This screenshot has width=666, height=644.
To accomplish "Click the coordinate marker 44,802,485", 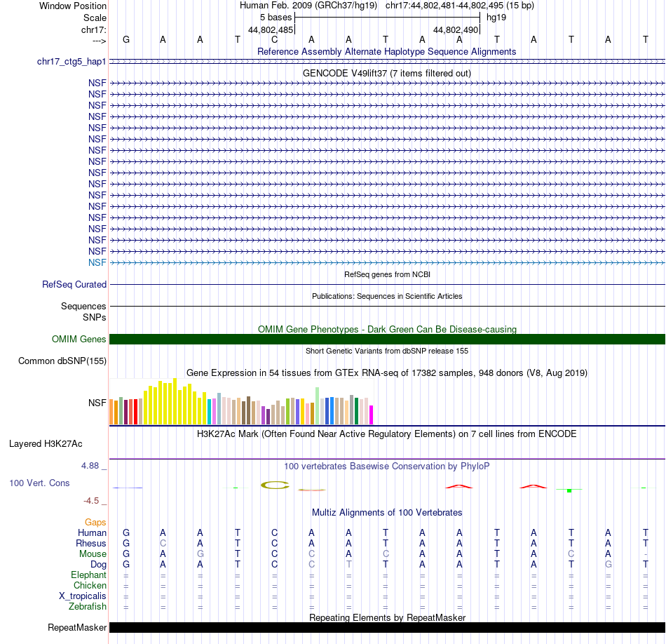I will [271, 29].
